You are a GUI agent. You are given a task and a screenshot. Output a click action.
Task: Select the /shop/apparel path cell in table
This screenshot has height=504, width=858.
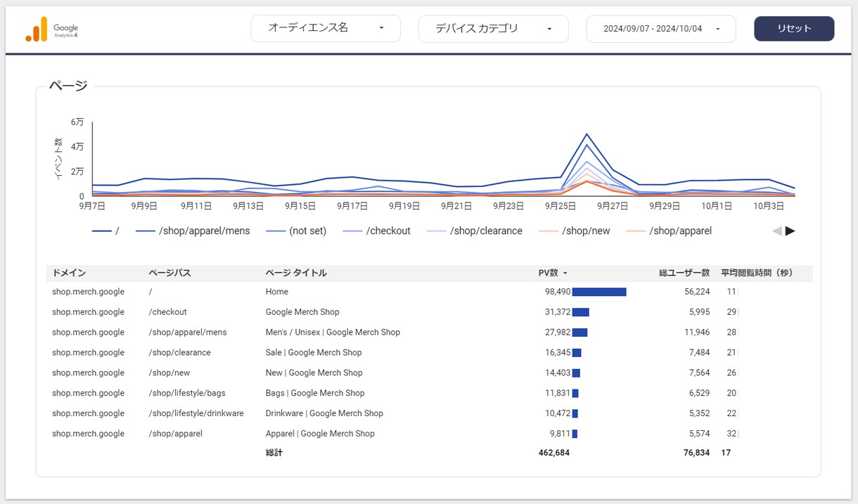(175, 434)
